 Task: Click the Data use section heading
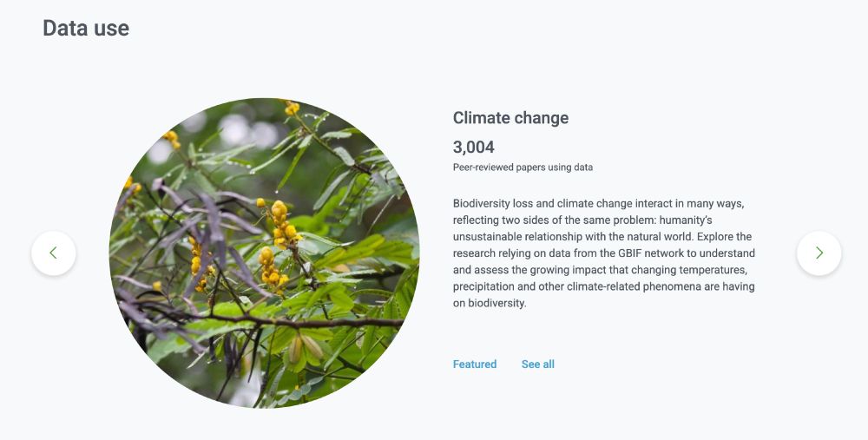coord(86,29)
